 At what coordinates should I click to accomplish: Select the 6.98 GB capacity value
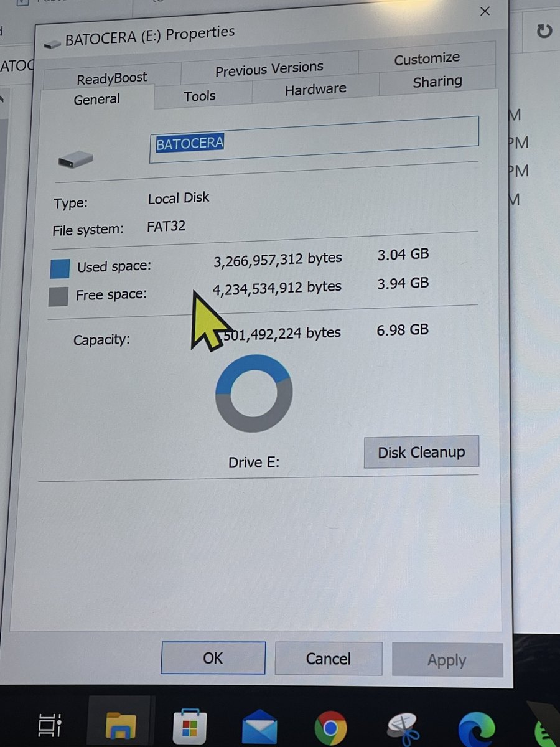pos(403,329)
